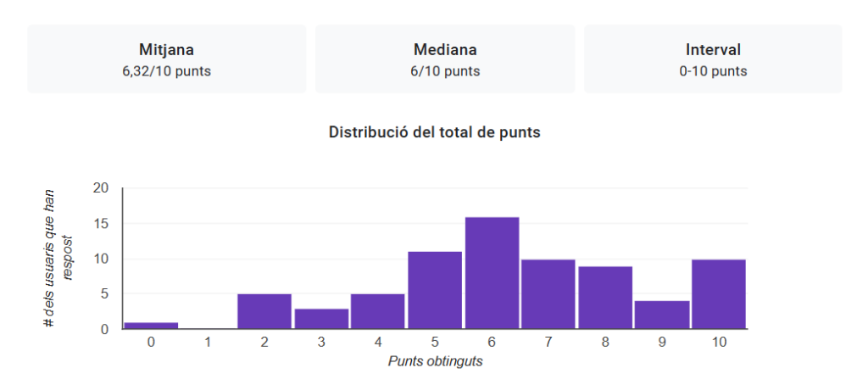Screen dimensions: 868x385
Task: Click the y-axis tick label 20
Action: click(101, 188)
